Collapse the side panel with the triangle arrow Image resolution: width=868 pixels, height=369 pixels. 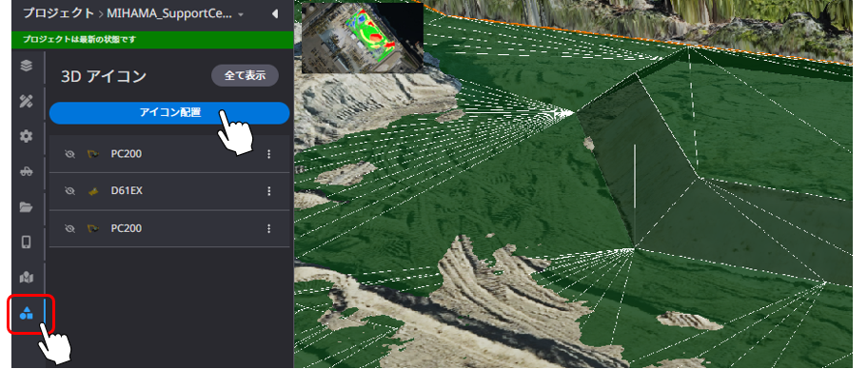pos(275,14)
